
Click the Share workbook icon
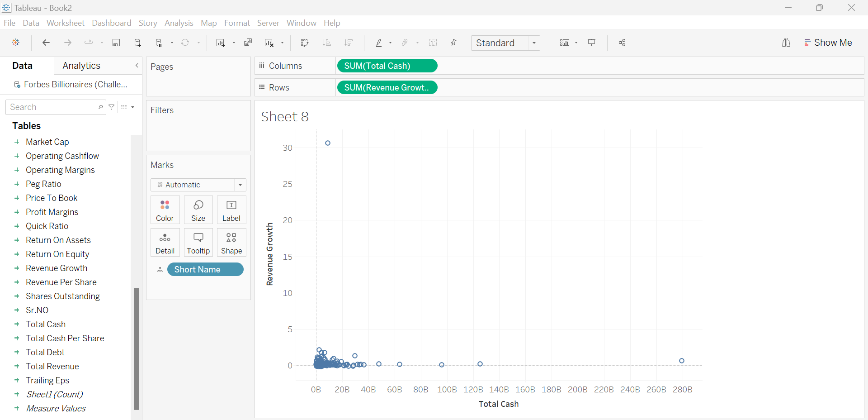(x=622, y=43)
